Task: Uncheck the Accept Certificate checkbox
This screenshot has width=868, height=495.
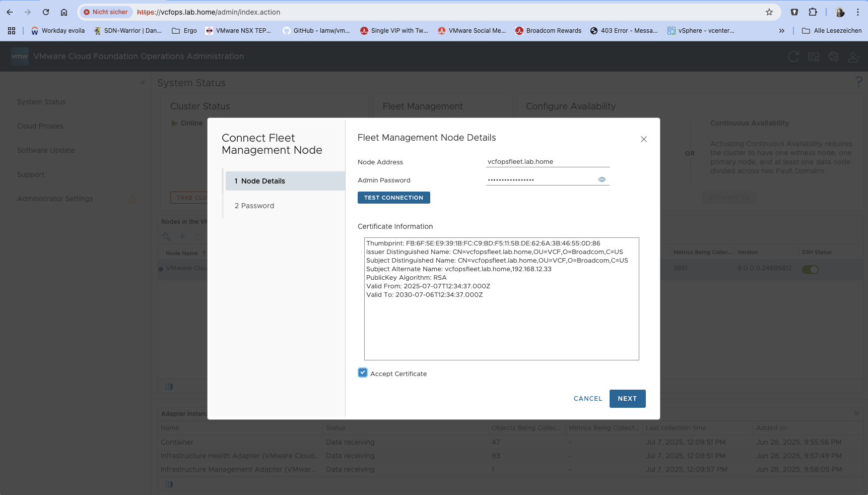Action: [x=363, y=373]
